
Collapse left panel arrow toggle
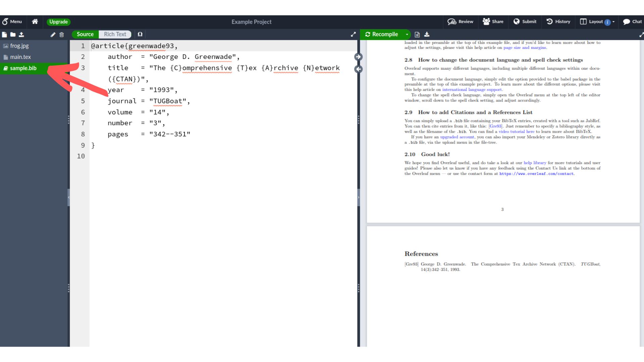[x=70, y=197]
